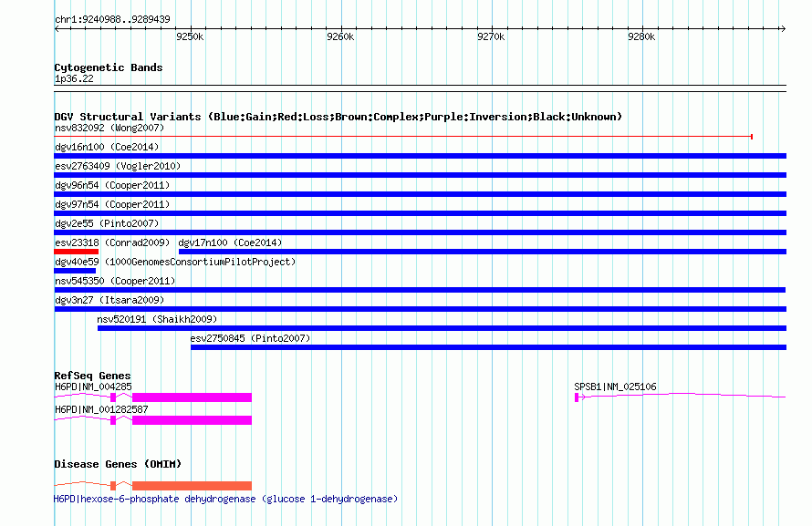Select the SPSB1 first exon with arrow

pos(579,397)
